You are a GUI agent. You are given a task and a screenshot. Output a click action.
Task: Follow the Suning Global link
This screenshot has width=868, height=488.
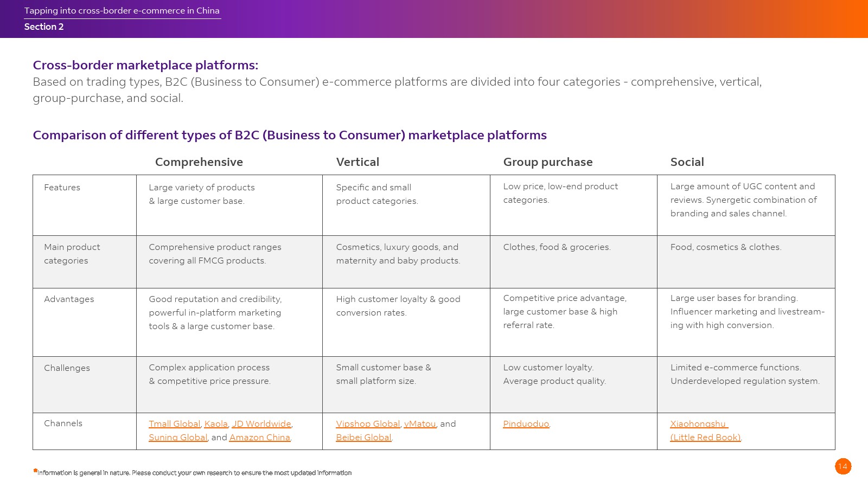tap(178, 438)
